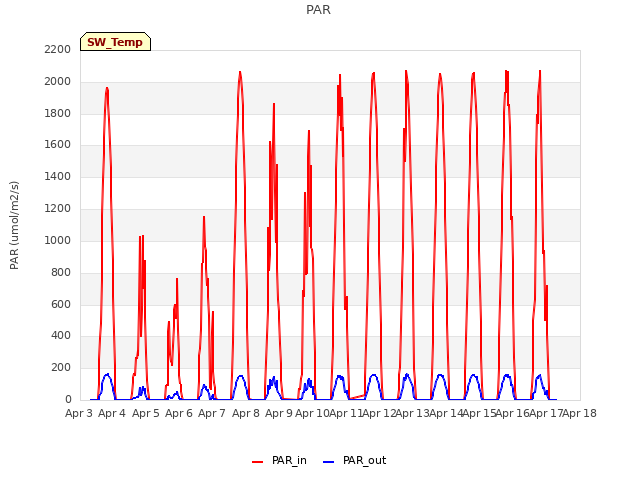
Task: Click the Apr 6 x-axis label
Action: pyautogui.click(x=179, y=413)
